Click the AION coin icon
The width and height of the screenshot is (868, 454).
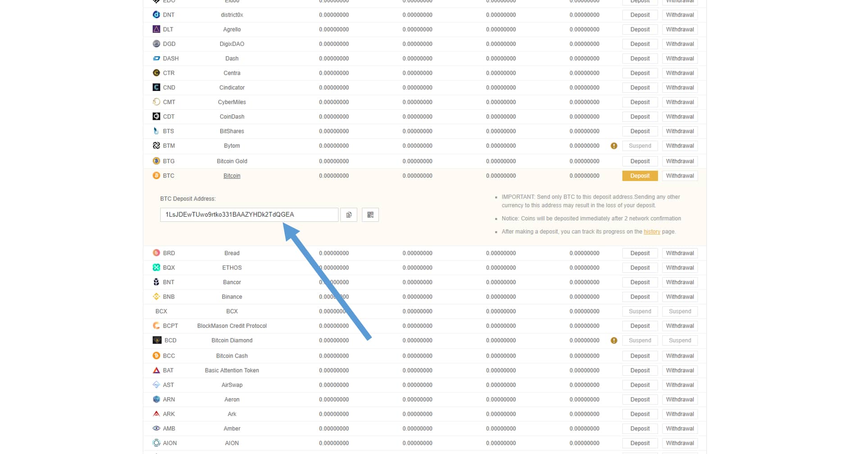(x=156, y=443)
